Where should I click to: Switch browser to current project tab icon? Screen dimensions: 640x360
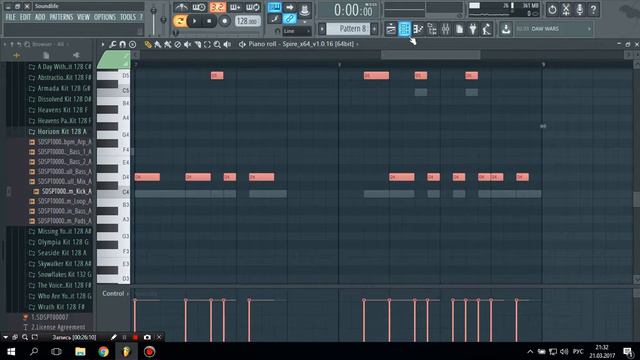click(x=46, y=55)
